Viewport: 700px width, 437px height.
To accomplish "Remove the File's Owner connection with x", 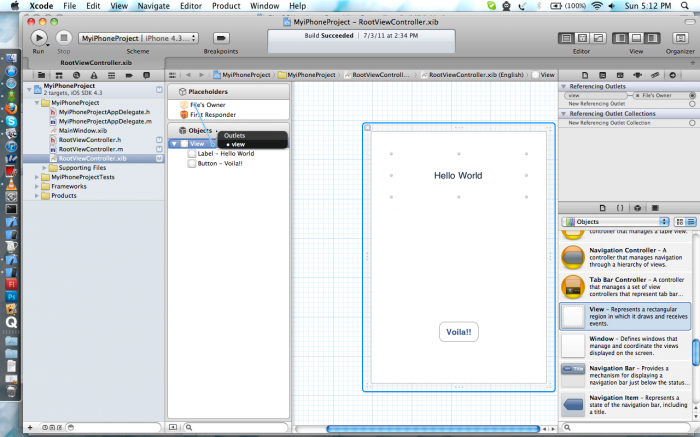I will click(638, 96).
